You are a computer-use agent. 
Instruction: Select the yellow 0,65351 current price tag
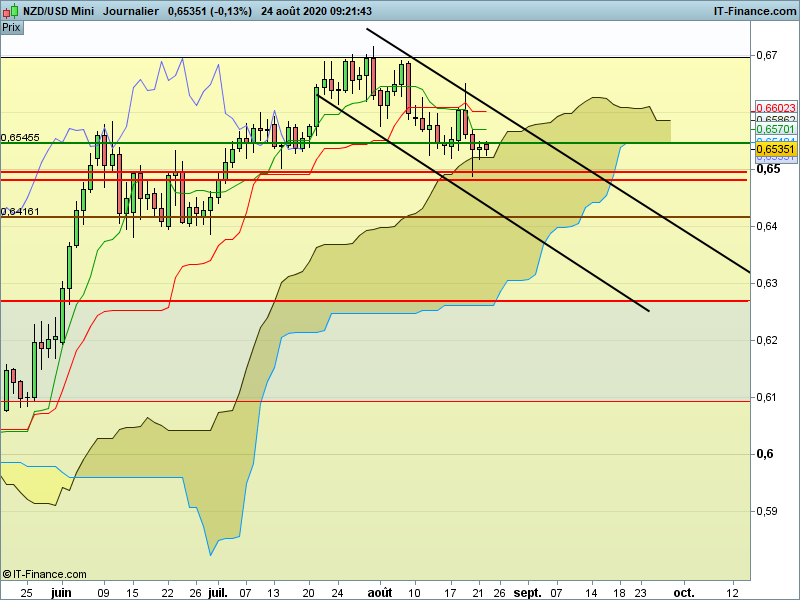coord(776,149)
